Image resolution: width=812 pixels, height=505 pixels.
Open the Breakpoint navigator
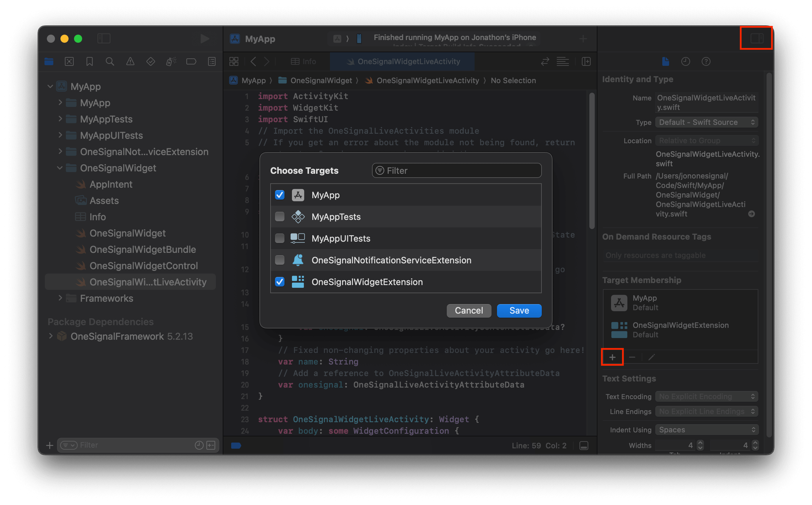tap(191, 61)
